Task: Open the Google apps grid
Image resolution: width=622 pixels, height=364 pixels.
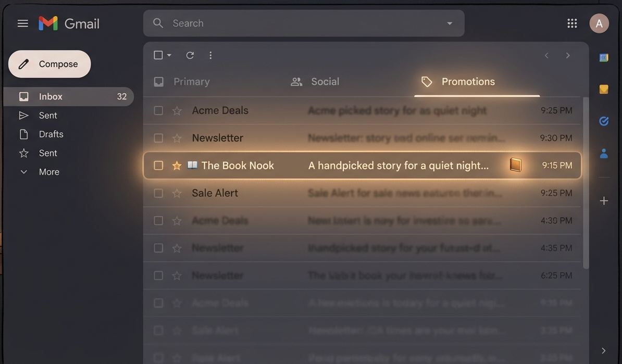Action: [x=572, y=23]
